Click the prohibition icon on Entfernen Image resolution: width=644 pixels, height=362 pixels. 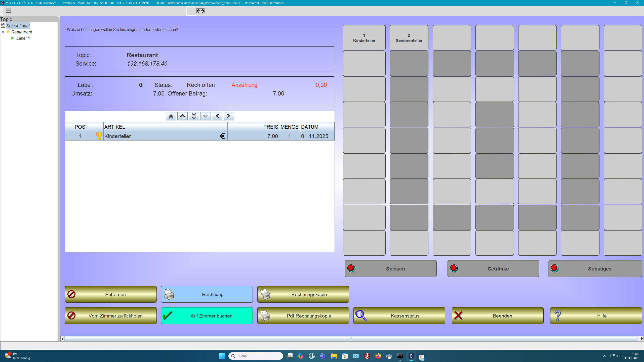point(72,294)
